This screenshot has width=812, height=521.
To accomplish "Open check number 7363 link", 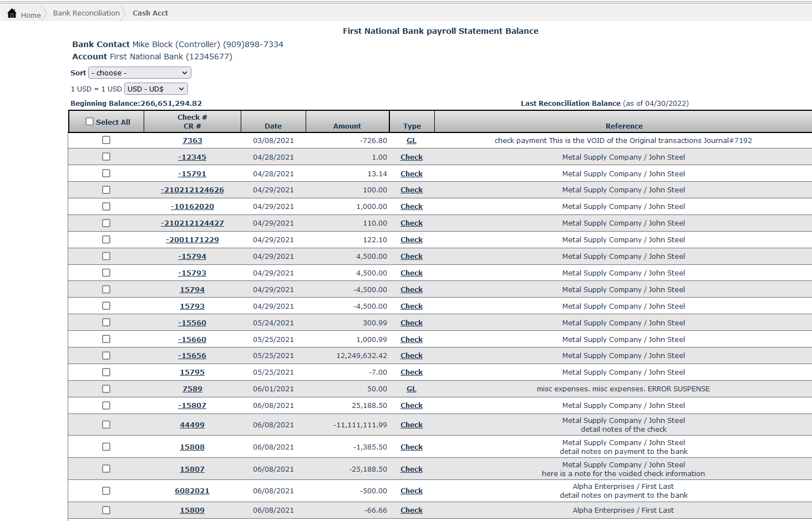I will point(192,141).
